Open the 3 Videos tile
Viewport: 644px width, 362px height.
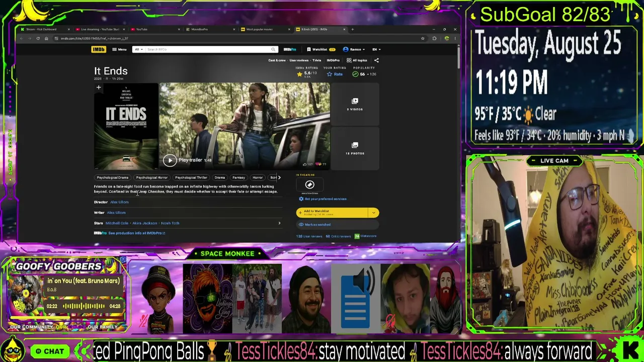355,105
